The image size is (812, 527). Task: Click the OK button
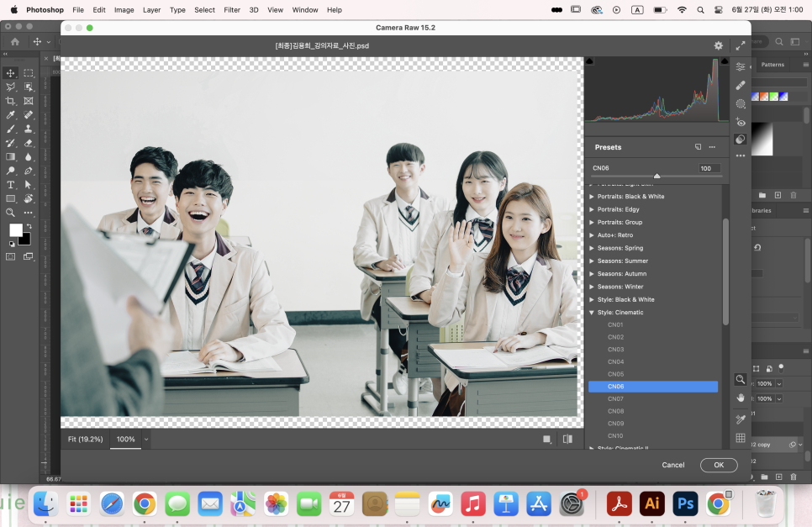(x=719, y=465)
